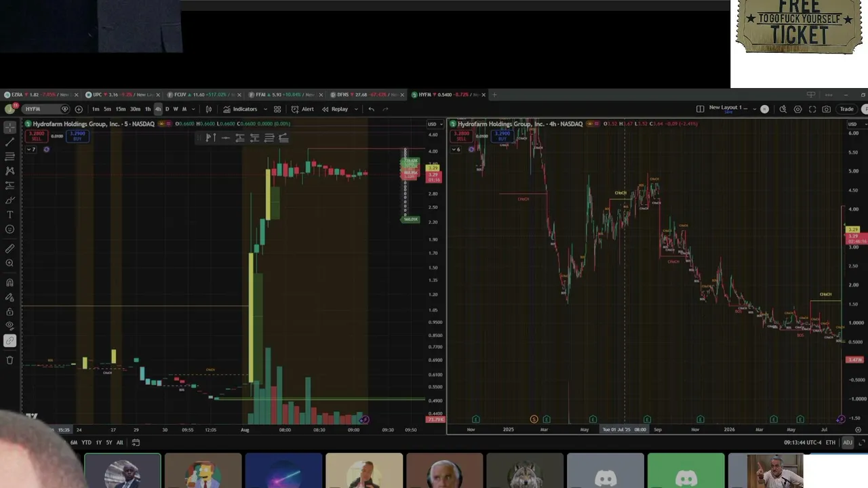
Task: Select the trend line drawing tool
Action: click(x=9, y=142)
